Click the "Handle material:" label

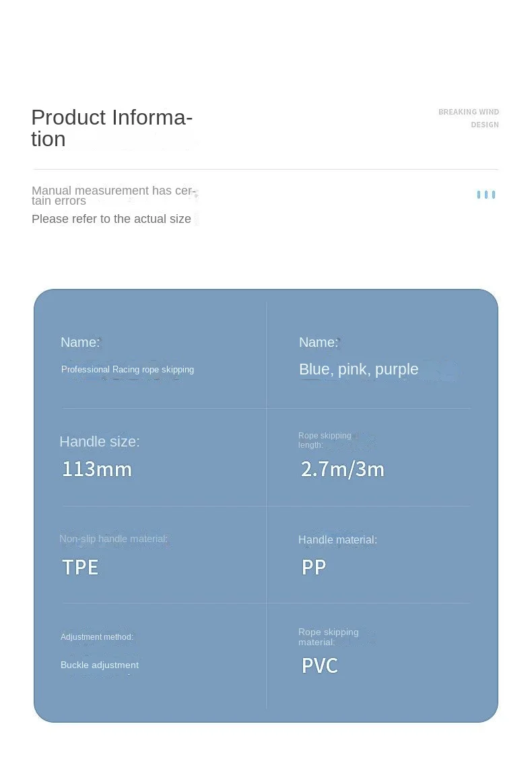(x=337, y=539)
